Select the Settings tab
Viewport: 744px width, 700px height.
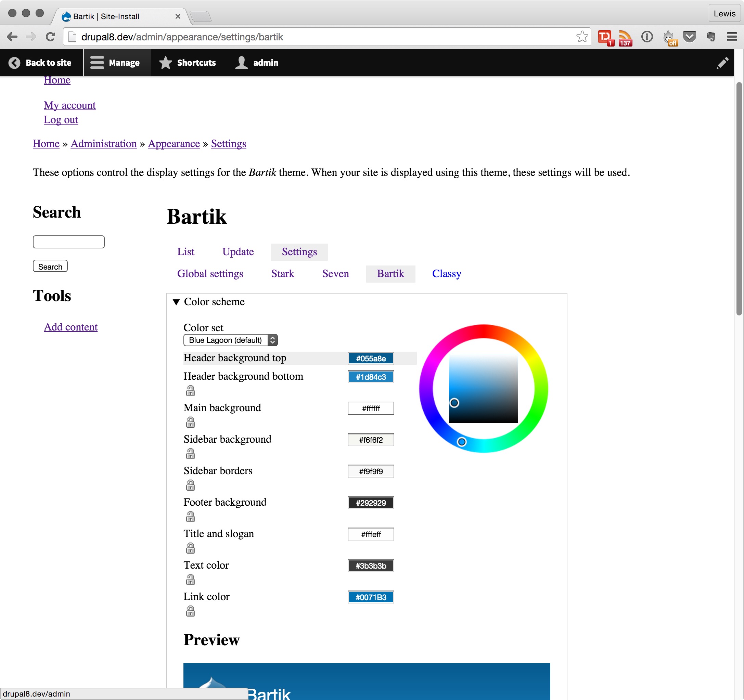point(299,252)
